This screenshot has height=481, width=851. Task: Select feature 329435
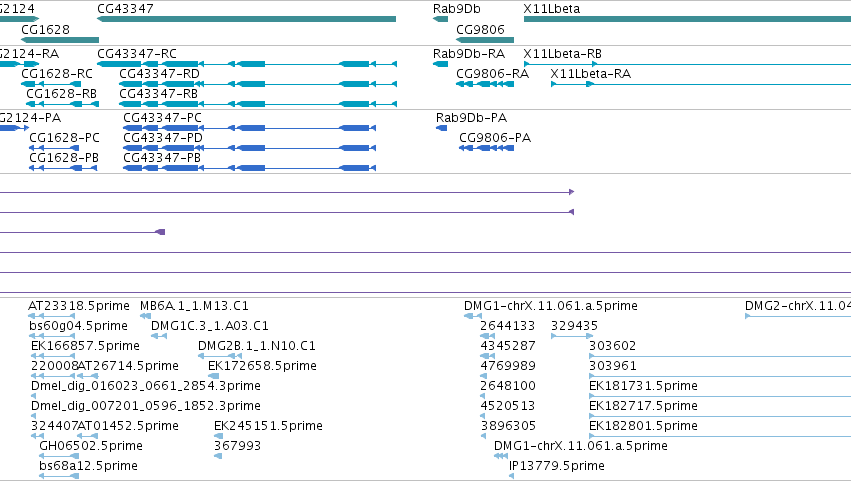pos(572,336)
